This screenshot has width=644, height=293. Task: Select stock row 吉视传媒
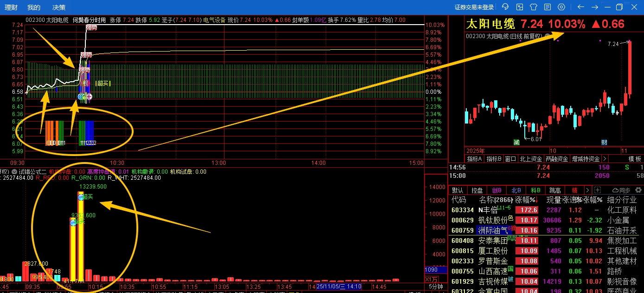click(x=547, y=282)
